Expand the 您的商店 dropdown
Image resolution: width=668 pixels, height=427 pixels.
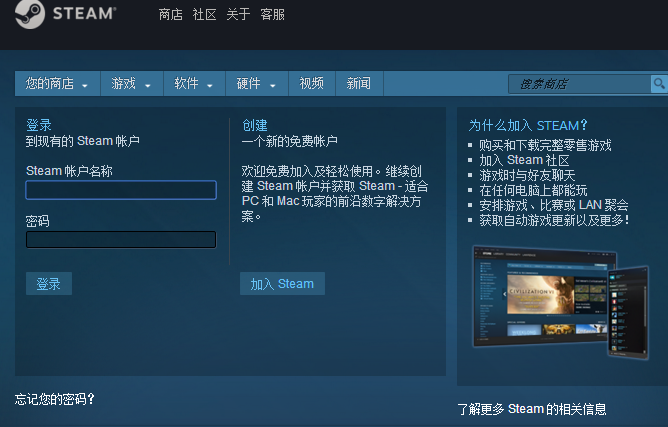pos(57,84)
